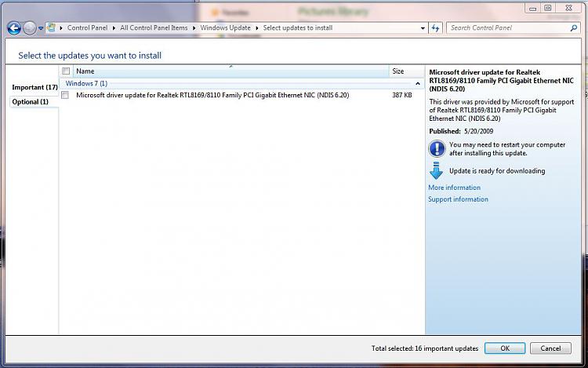Click the blue download arrow icon

point(436,170)
